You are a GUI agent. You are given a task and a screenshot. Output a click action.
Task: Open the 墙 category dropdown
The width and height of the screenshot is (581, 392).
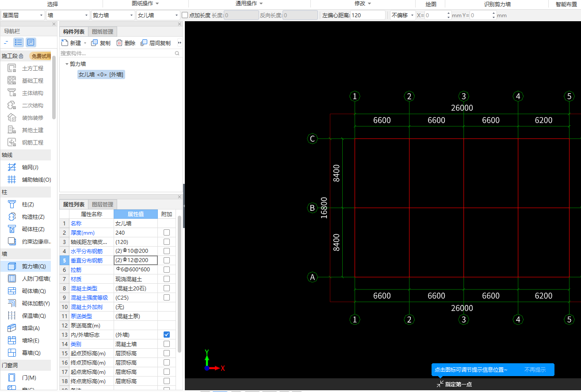68,15
